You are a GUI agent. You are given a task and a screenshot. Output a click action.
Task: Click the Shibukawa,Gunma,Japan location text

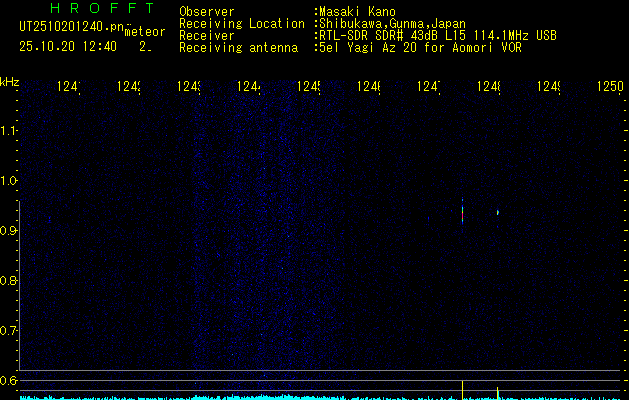coord(392,24)
